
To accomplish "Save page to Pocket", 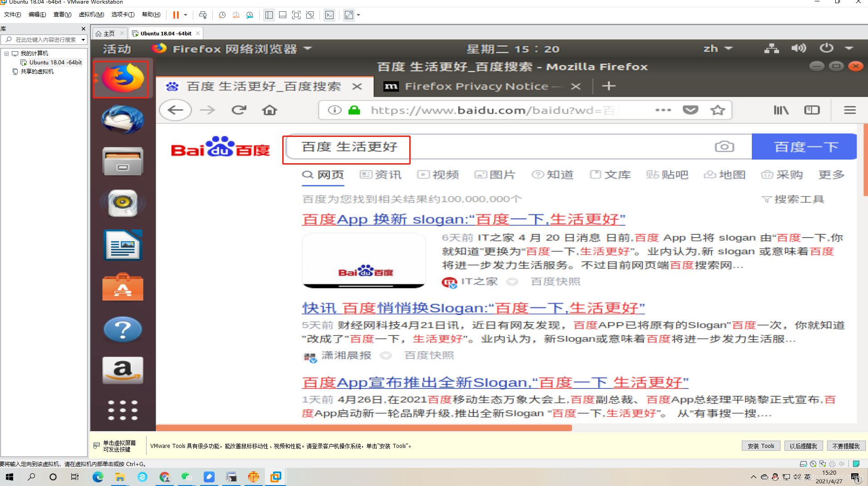I will click(690, 110).
